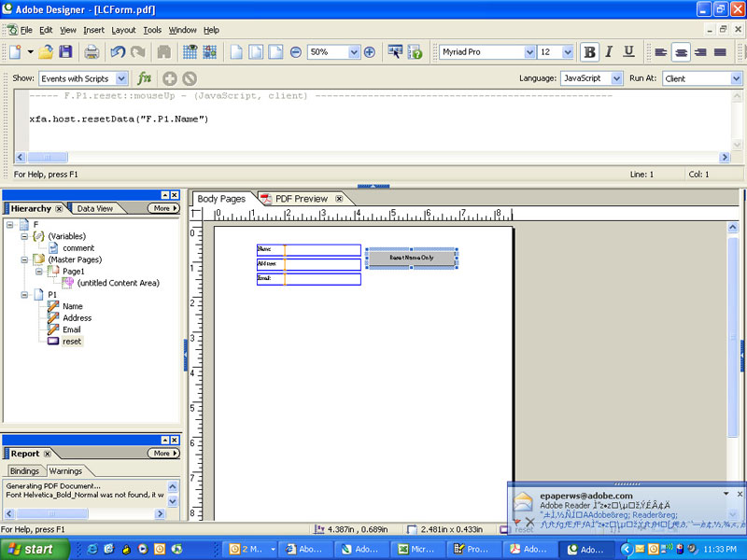Open the Language JavaScript dropdown
Image resolution: width=747 pixels, height=560 pixels.
coord(616,78)
